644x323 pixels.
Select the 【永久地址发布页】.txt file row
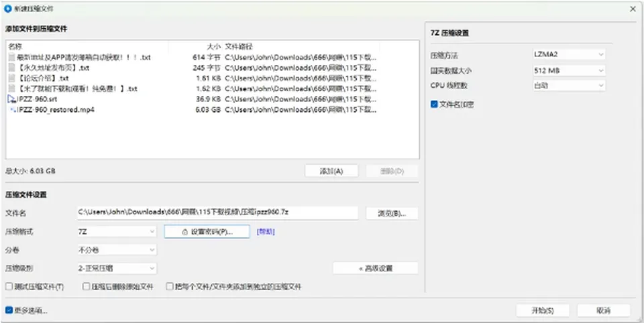tap(193, 68)
